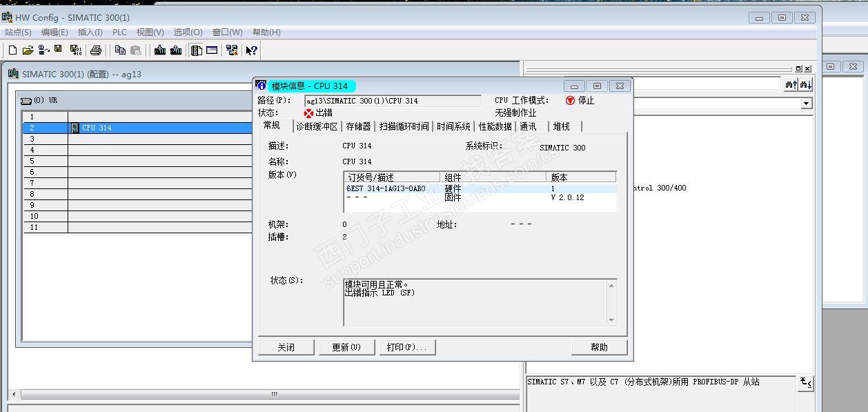
Task: Open the catalog profile dropdown
Action: tap(806, 104)
